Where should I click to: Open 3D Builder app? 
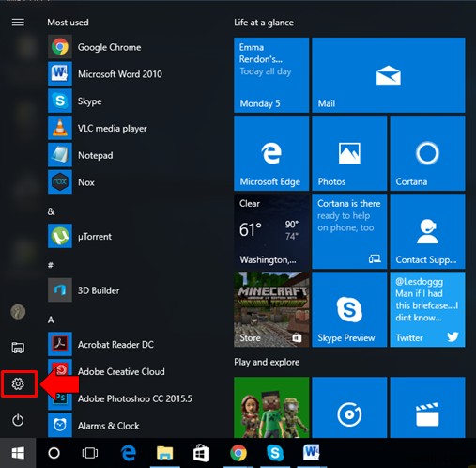125,290
